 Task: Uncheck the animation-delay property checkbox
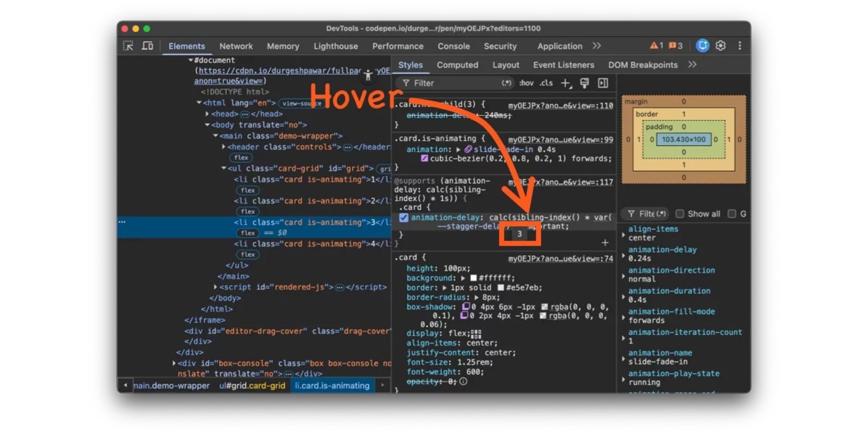tap(404, 217)
